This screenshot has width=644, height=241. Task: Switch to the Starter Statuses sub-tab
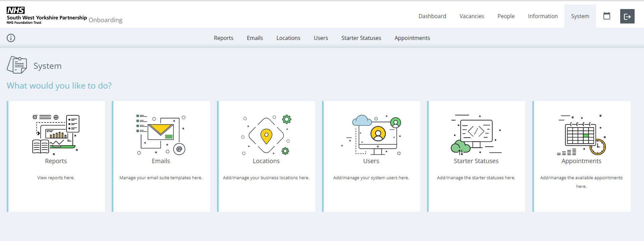tap(361, 38)
